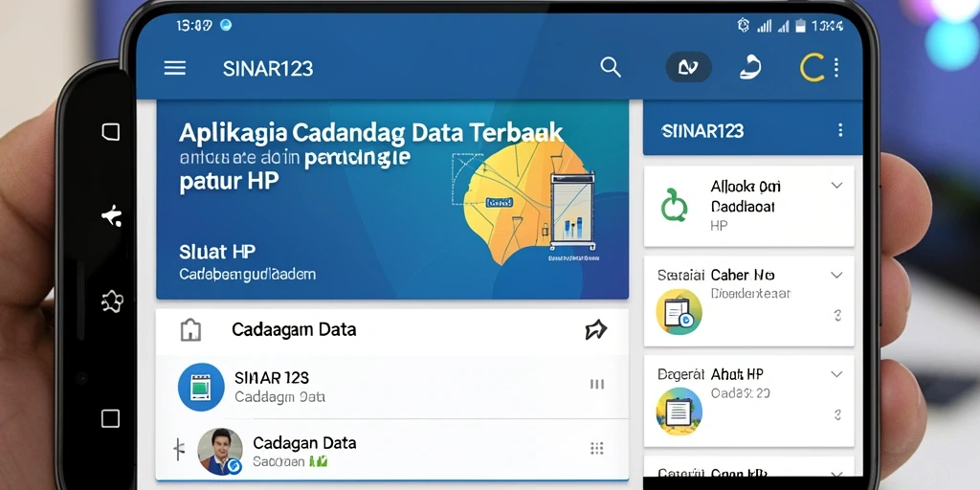Click the grid dots icon in Cadagan Data row
980x490 pixels.
[x=597, y=448]
